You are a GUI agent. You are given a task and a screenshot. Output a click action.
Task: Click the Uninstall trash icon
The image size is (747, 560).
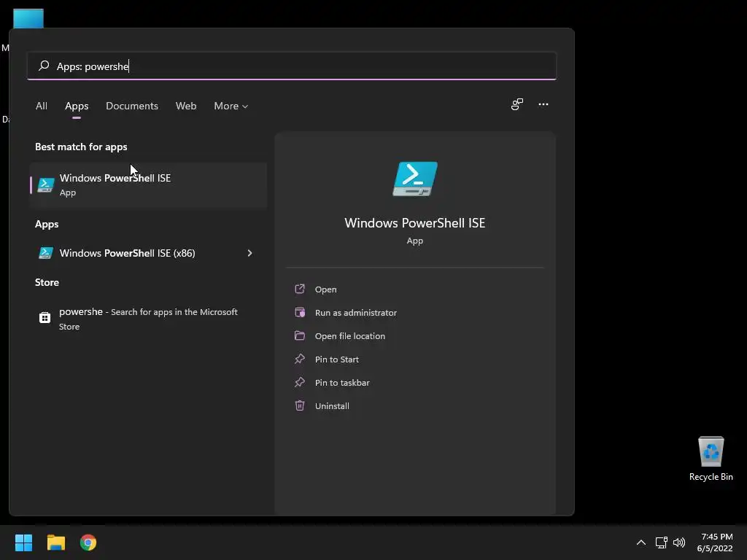(300, 405)
